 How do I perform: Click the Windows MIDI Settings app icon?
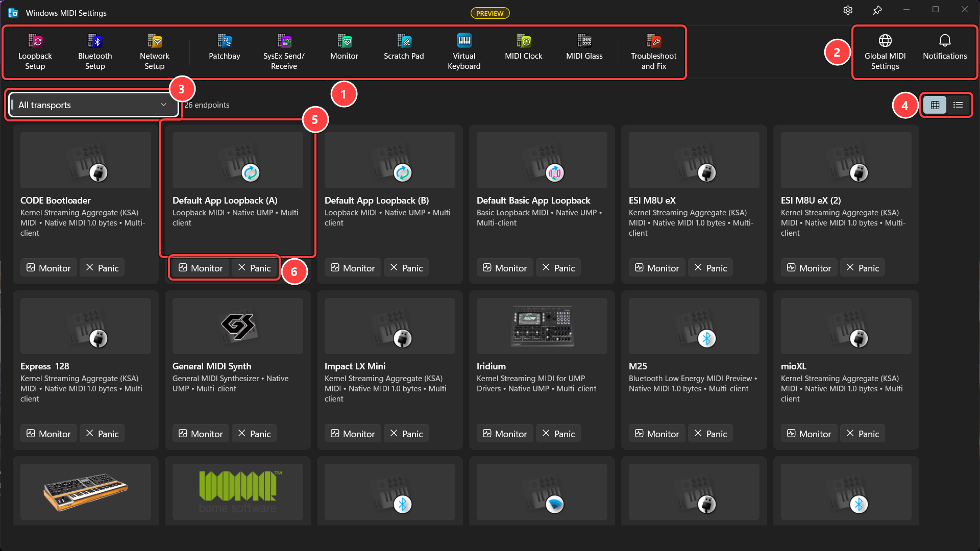click(x=13, y=13)
